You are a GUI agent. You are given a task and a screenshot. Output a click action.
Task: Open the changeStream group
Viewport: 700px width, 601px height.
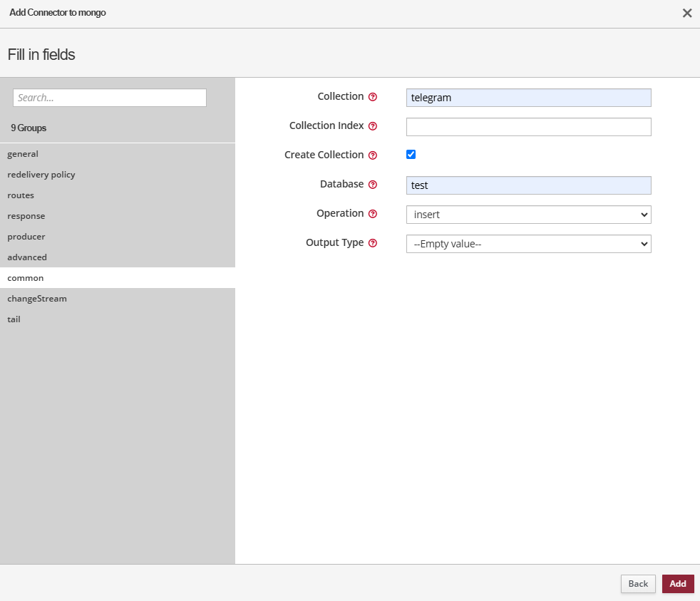37,299
